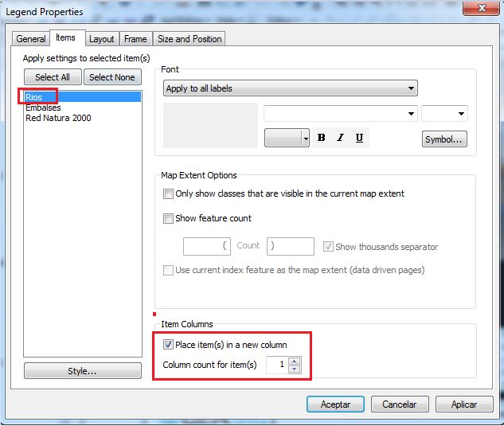Image resolution: width=504 pixels, height=426 pixels.
Task: Open the 'Apply to all labels' dropdown
Action: (290, 88)
